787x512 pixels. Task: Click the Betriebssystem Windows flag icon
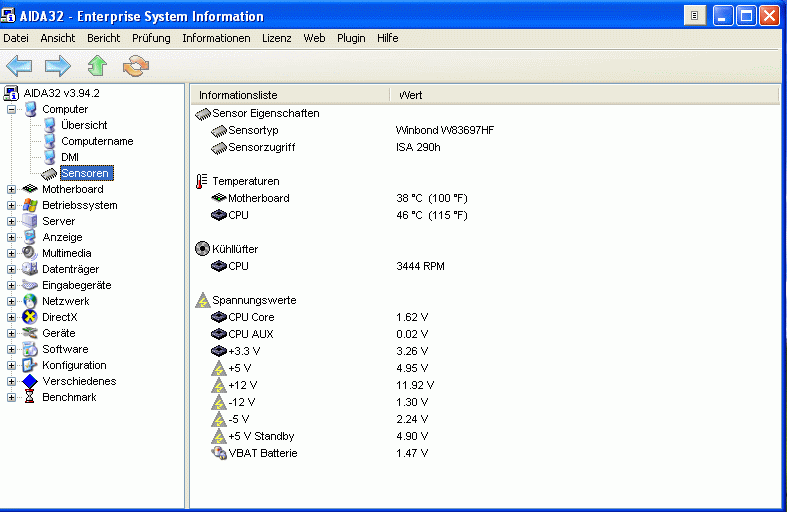(30, 205)
